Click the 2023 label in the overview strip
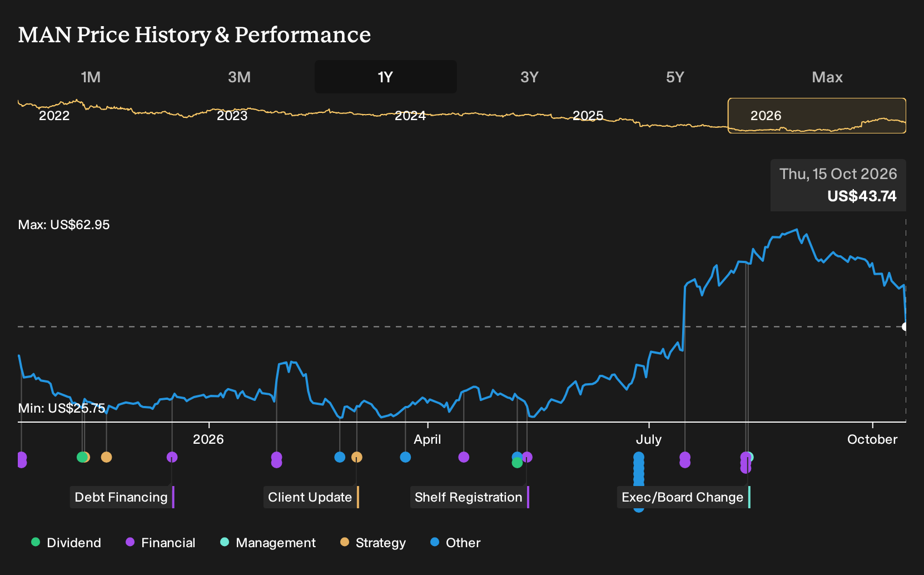The width and height of the screenshot is (924, 575). click(232, 116)
